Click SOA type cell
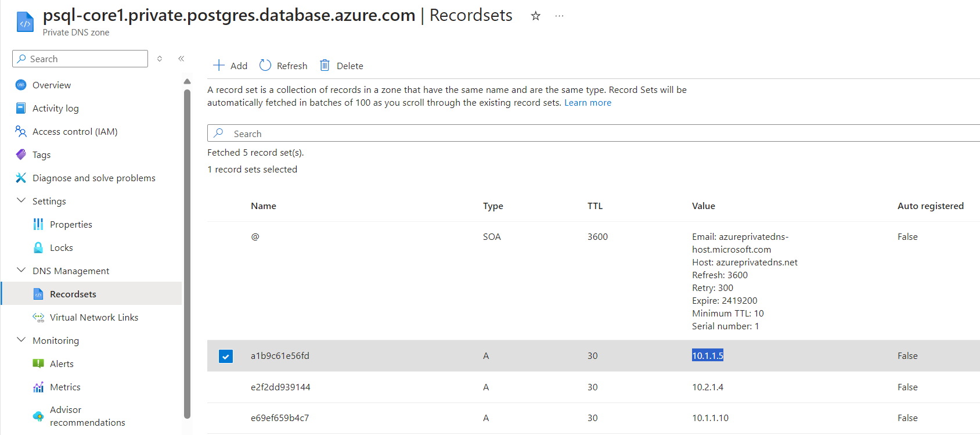The image size is (980, 435). [492, 236]
